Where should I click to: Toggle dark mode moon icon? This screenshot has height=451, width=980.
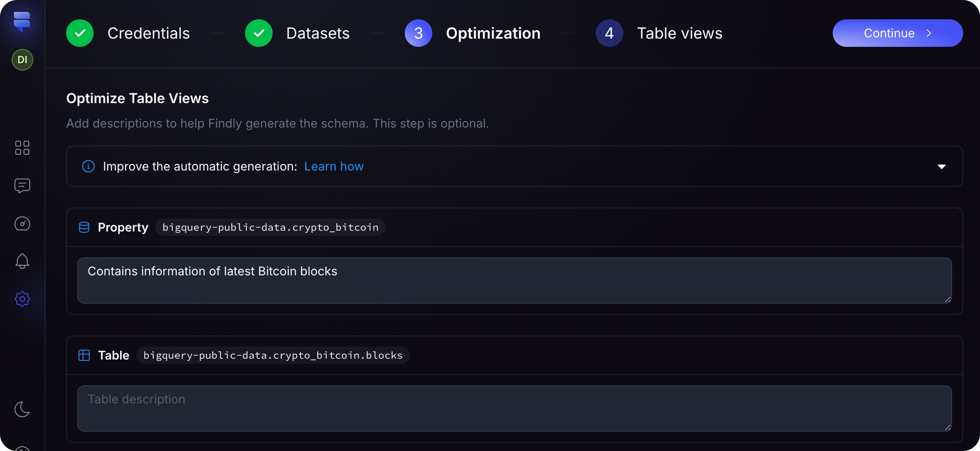[22, 409]
